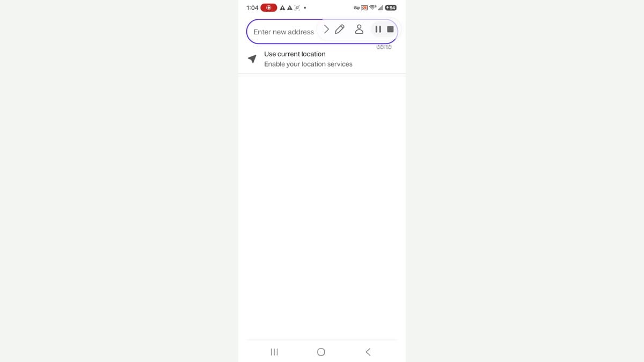This screenshot has height=362, width=644.
Task: Select Use current location
Action: (x=295, y=54)
